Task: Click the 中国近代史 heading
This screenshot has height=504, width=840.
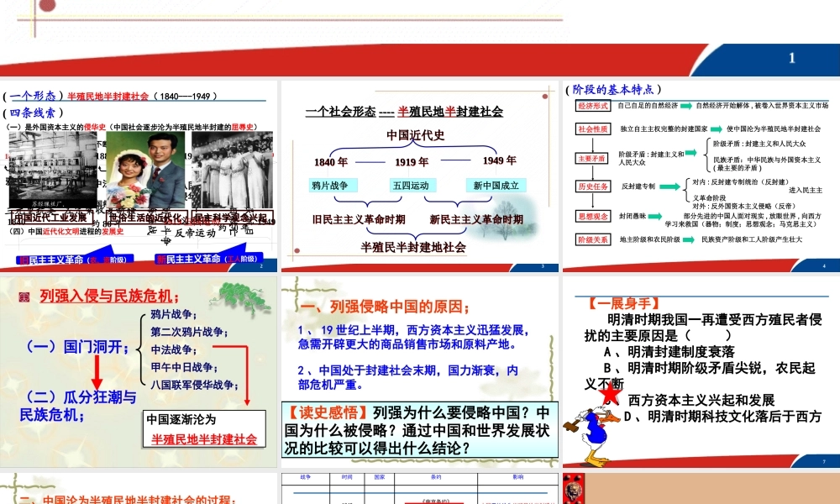Action: click(416, 135)
